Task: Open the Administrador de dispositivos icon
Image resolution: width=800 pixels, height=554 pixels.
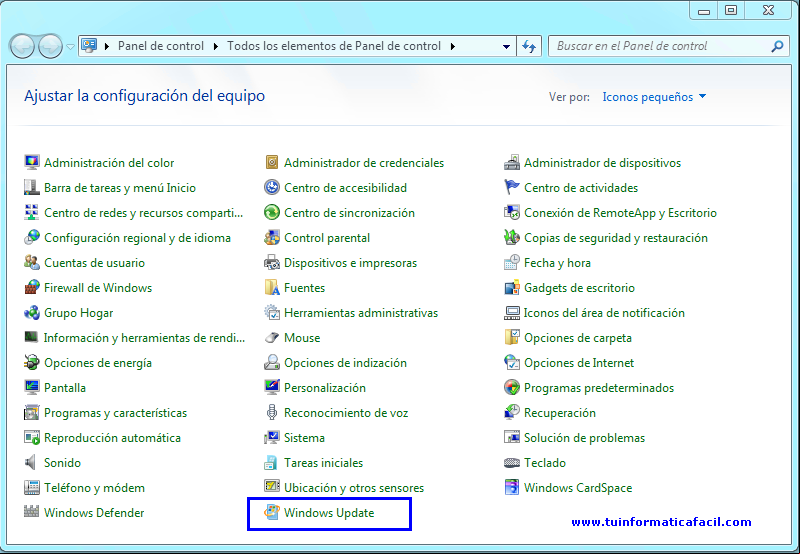Action: pos(512,162)
